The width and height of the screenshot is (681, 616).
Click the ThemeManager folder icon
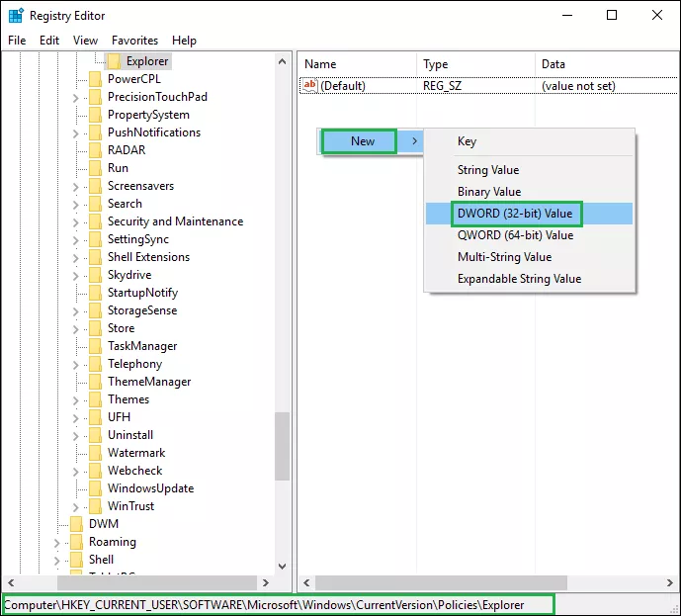point(95,382)
